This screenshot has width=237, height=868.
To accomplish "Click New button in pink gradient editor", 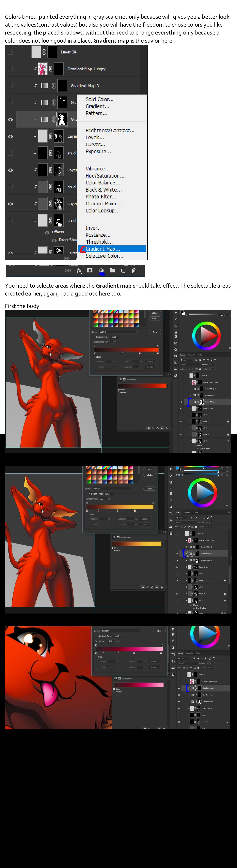I will (x=159, y=631).
